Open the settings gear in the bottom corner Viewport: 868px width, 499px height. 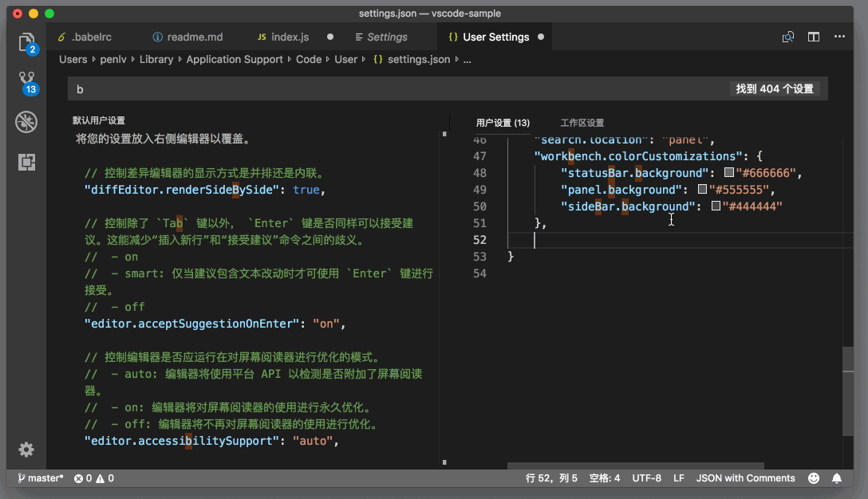click(x=26, y=450)
